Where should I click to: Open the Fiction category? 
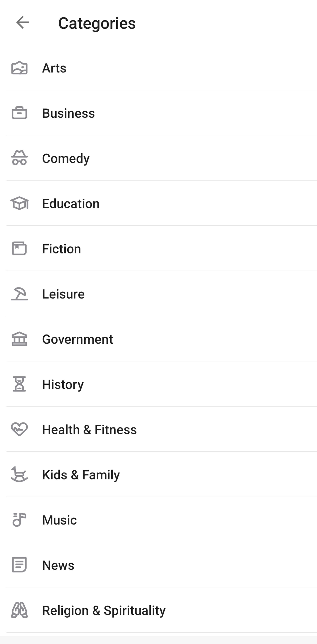coord(61,249)
